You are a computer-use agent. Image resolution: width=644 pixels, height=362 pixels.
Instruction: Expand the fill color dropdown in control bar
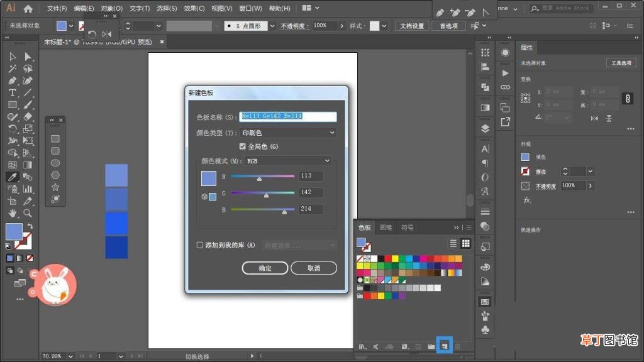pyautogui.click(x=71, y=26)
